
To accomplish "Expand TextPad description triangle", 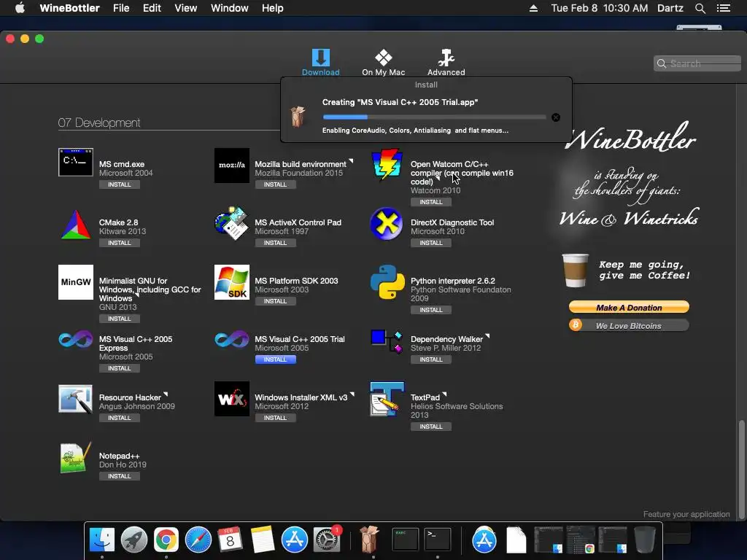I will (444, 394).
